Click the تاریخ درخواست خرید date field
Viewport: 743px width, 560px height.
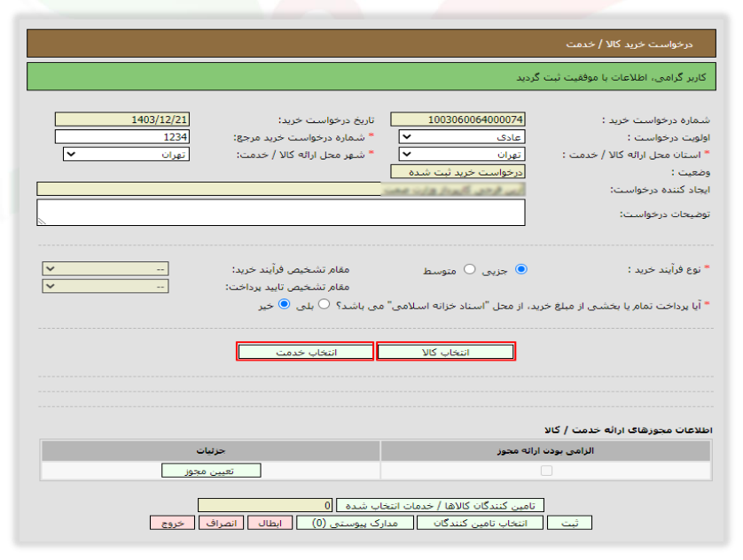pyautogui.click(x=122, y=120)
